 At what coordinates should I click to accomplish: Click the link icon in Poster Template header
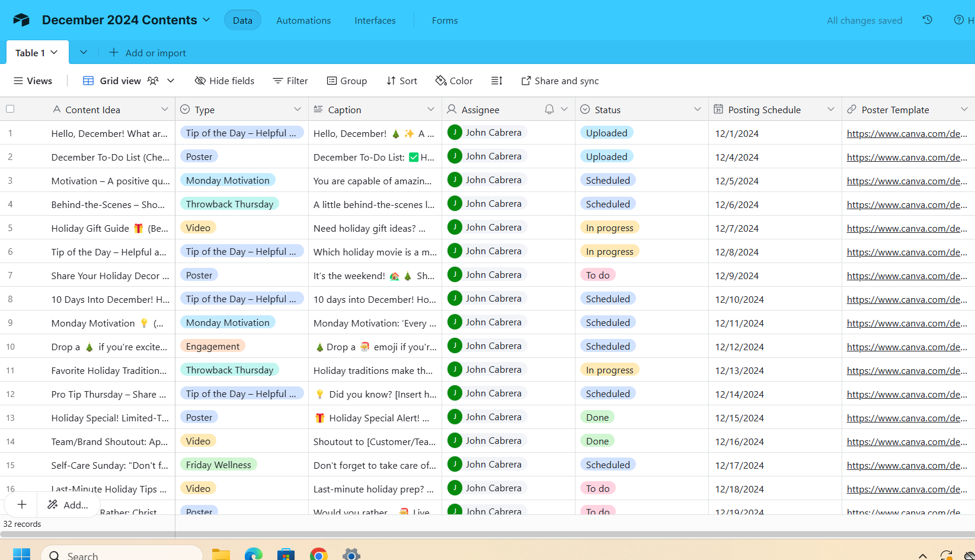pyautogui.click(x=852, y=109)
